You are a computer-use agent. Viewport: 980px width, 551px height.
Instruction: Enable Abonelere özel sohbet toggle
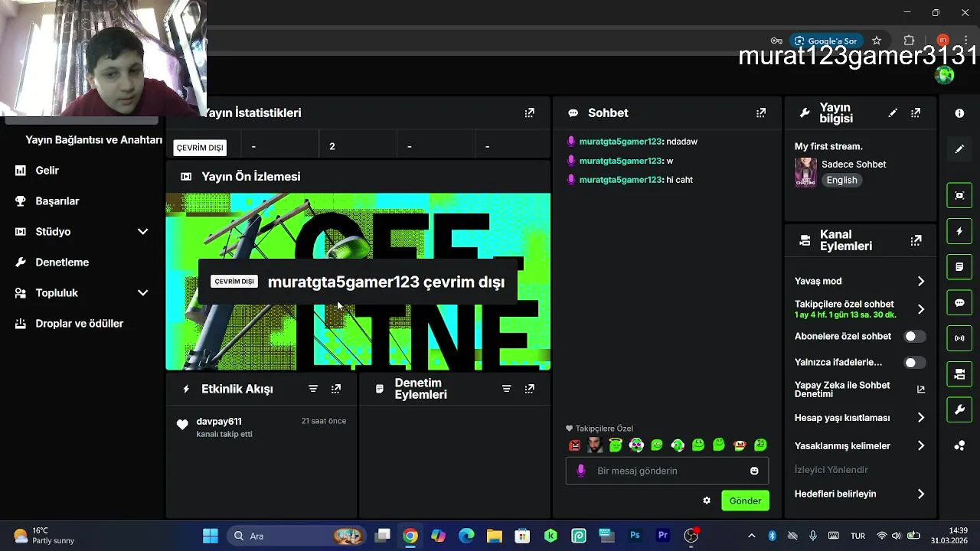pos(914,336)
